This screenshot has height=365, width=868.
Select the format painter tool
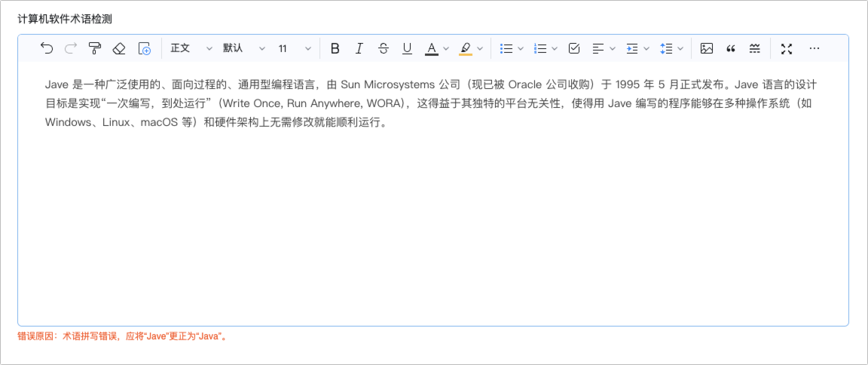(x=95, y=48)
